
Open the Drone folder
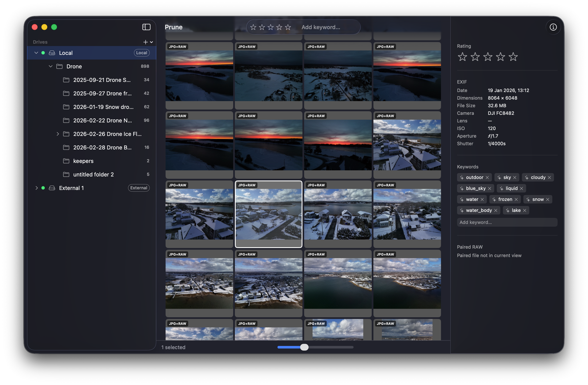(92, 66)
